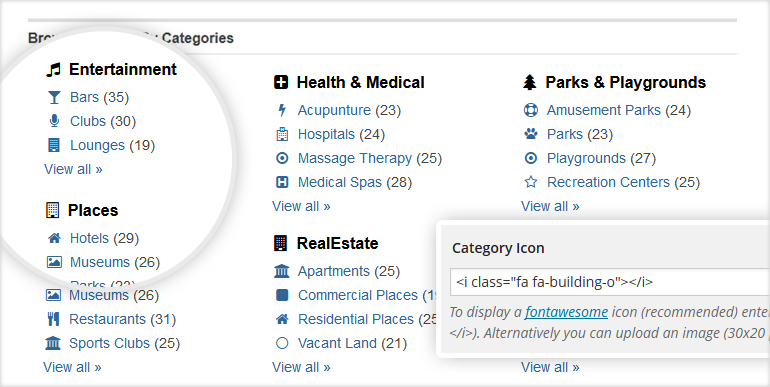Screen dimensions: 770x387
Task: Click the music note icon beside Entertainment
Action: (53, 70)
